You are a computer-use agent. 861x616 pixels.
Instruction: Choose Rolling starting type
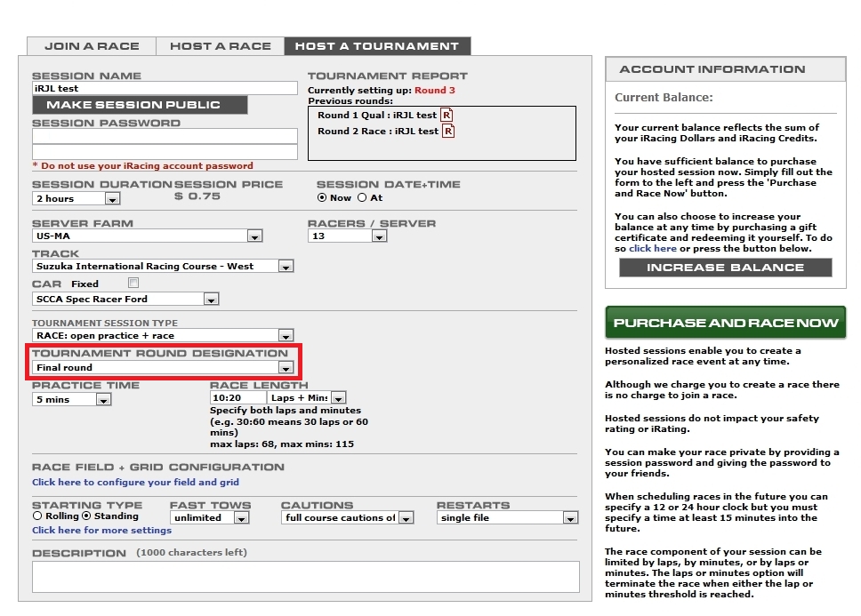click(x=37, y=516)
